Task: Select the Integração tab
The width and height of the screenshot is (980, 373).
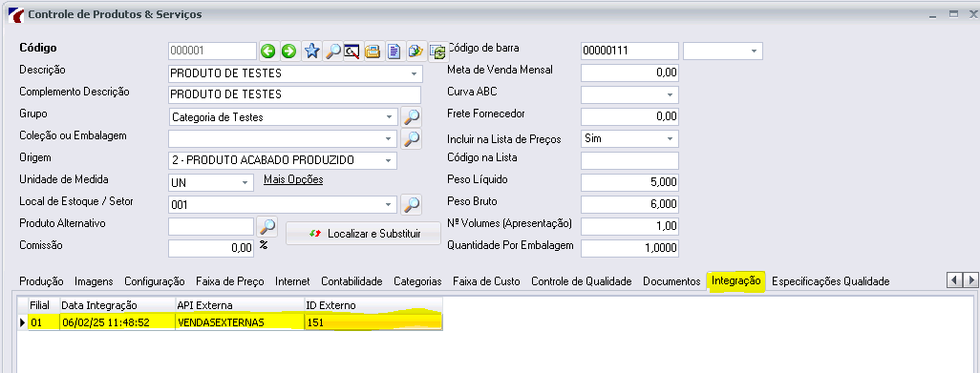Action: coord(736,280)
